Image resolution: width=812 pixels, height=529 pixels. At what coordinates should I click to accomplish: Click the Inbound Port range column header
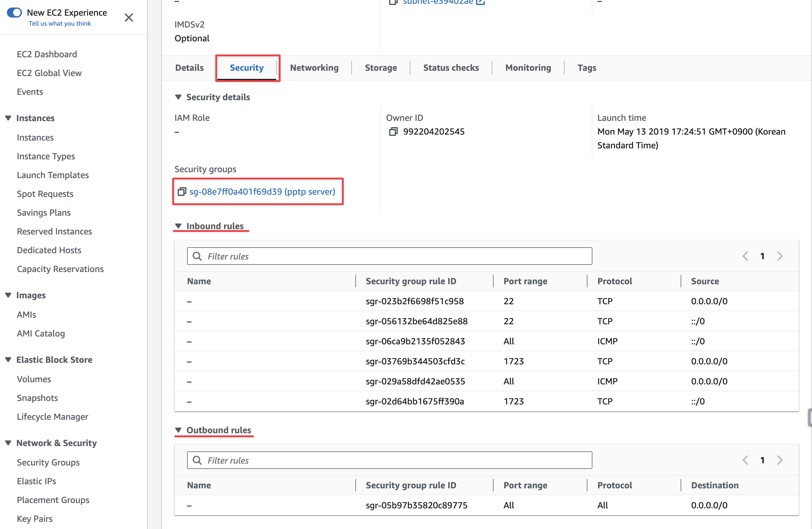click(525, 281)
